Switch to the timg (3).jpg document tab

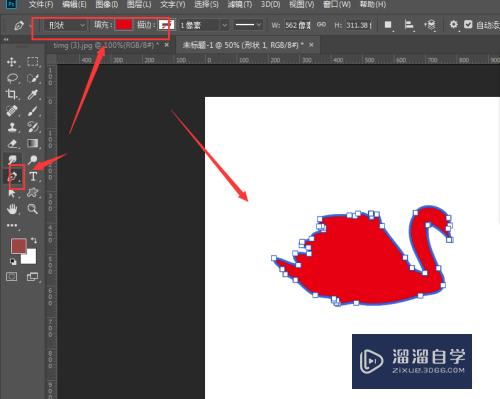(x=106, y=45)
